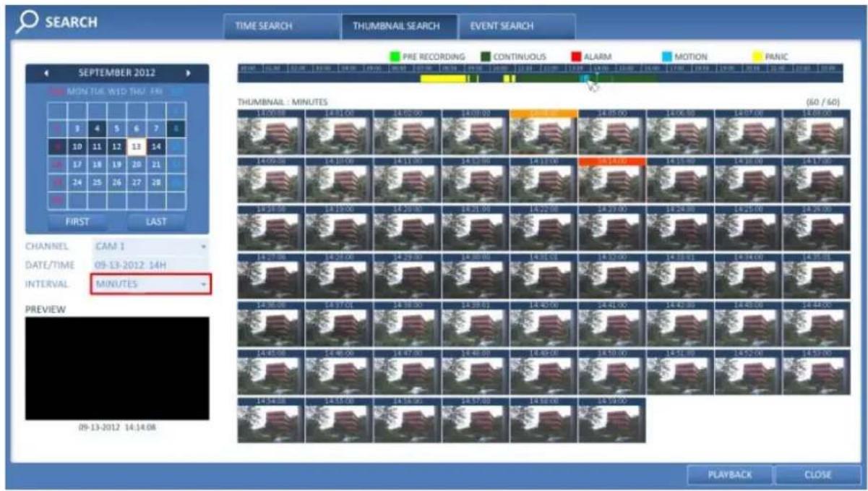
Task: Select day 14 in the calendar
Action: 157,147
